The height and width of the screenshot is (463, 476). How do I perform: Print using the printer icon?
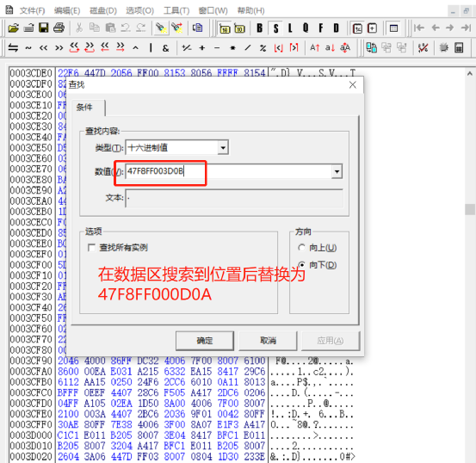coord(59,28)
